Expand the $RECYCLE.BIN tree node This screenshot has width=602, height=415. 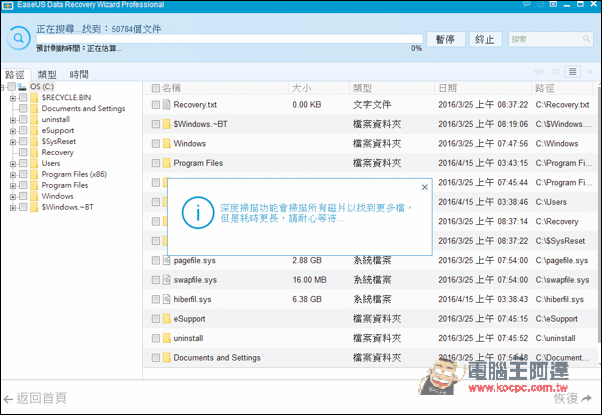coord(13,98)
